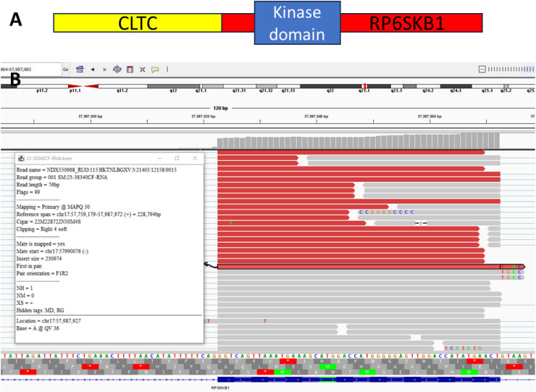The height and width of the screenshot is (392, 536).
Task: Click the Insert size = 230974 line
Action: tap(39, 259)
